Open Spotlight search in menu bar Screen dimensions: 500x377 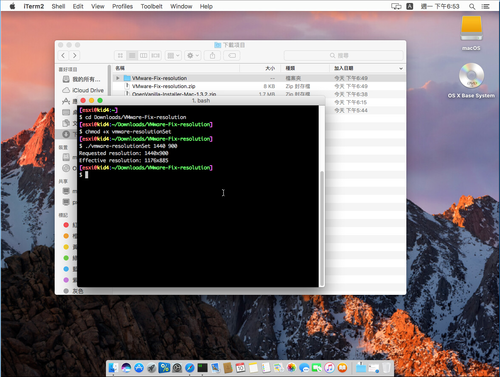(x=472, y=6)
